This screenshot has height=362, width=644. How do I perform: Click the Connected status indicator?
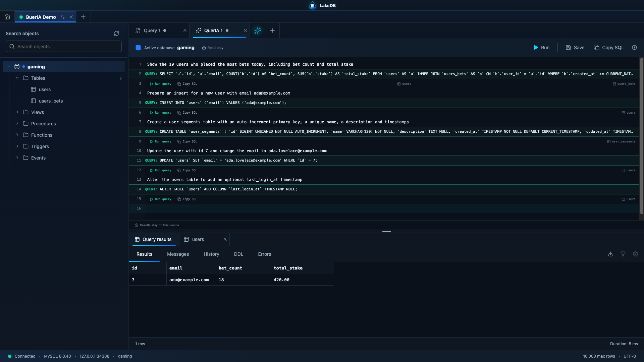click(21, 356)
